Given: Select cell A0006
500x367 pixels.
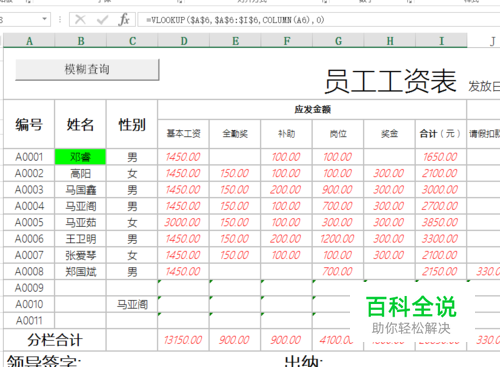Looking at the screenshot, I should click(29, 239).
